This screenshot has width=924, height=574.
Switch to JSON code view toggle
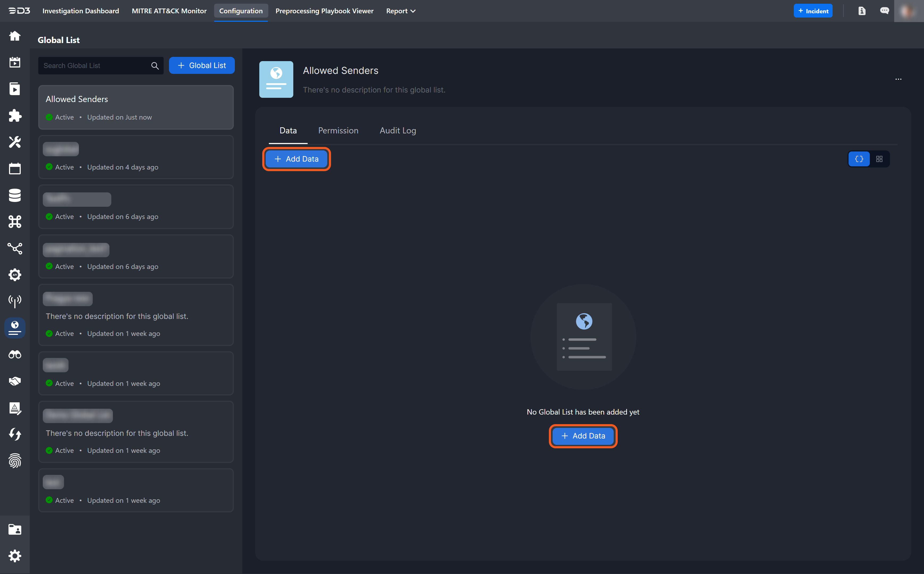coord(859,159)
